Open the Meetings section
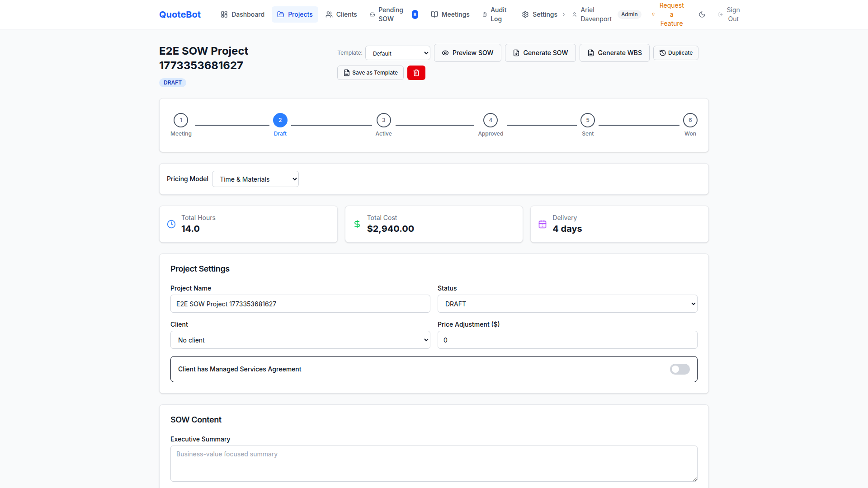 [x=450, y=14]
